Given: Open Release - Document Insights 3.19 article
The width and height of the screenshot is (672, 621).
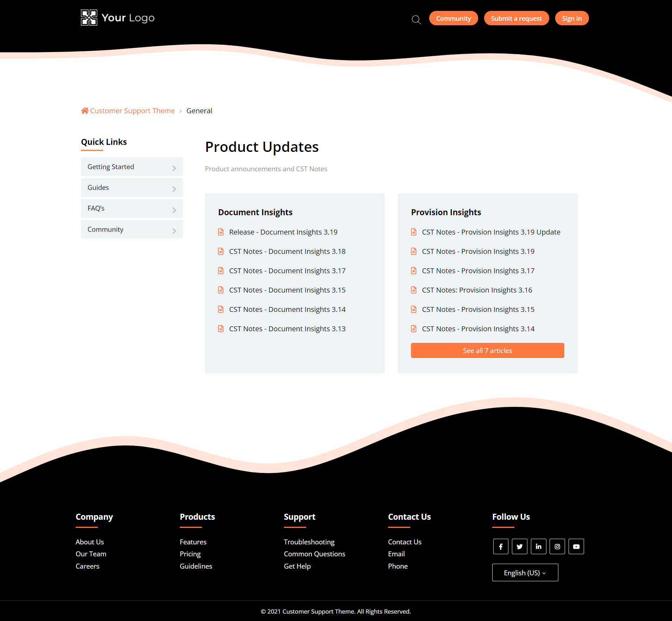Looking at the screenshot, I should click(283, 232).
